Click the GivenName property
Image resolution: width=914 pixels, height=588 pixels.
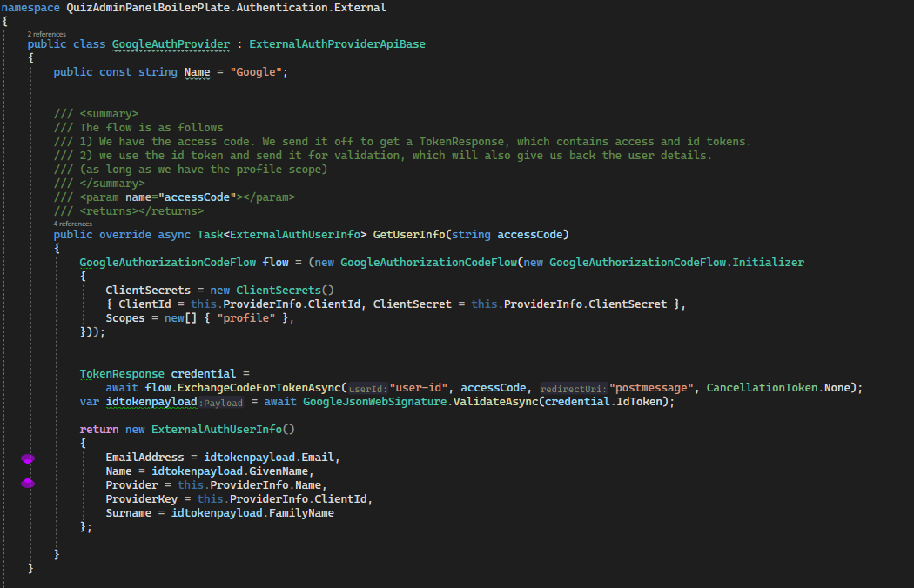[x=279, y=471]
